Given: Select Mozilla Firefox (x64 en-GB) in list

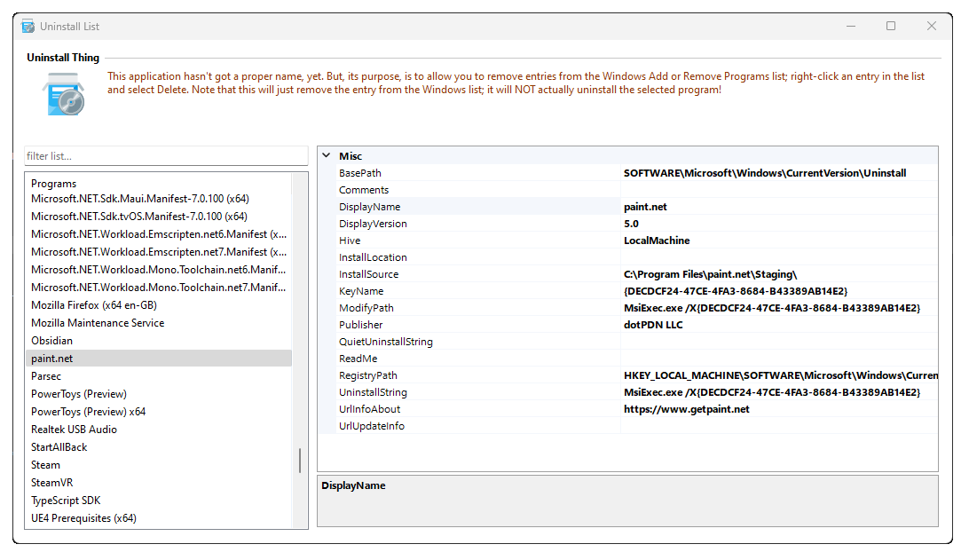Looking at the screenshot, I should 94,305.
